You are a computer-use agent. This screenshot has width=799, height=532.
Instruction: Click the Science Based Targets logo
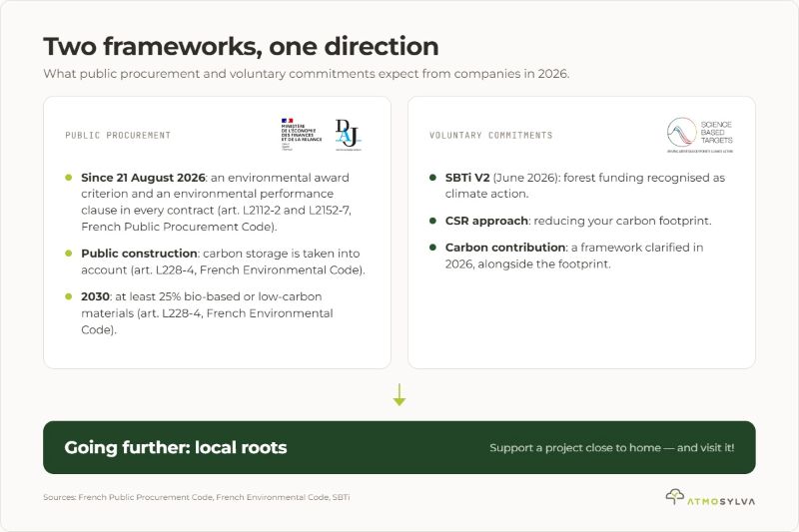[x=700, y=135]
